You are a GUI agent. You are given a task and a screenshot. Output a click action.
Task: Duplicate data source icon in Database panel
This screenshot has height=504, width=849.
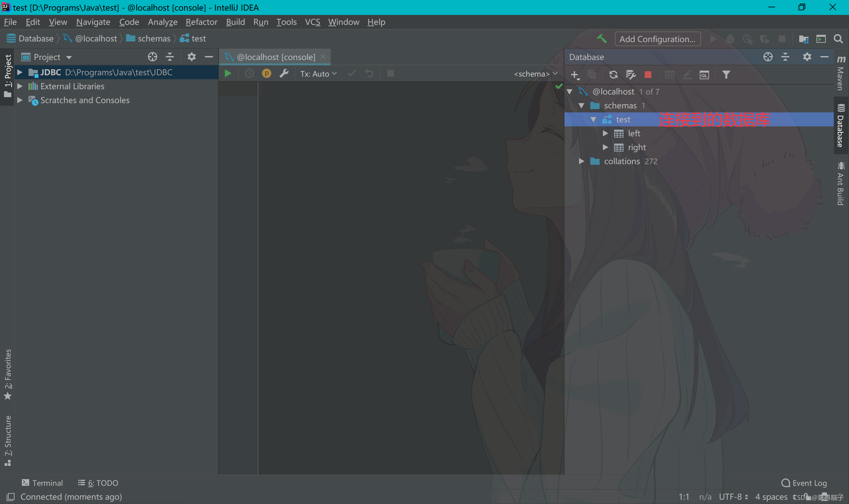point(592,75)
